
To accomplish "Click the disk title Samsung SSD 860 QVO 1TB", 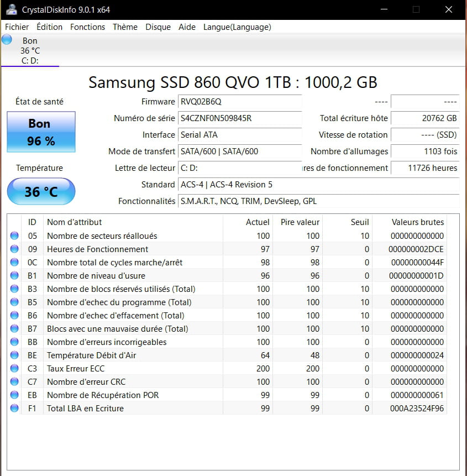I will pos(233,82).
